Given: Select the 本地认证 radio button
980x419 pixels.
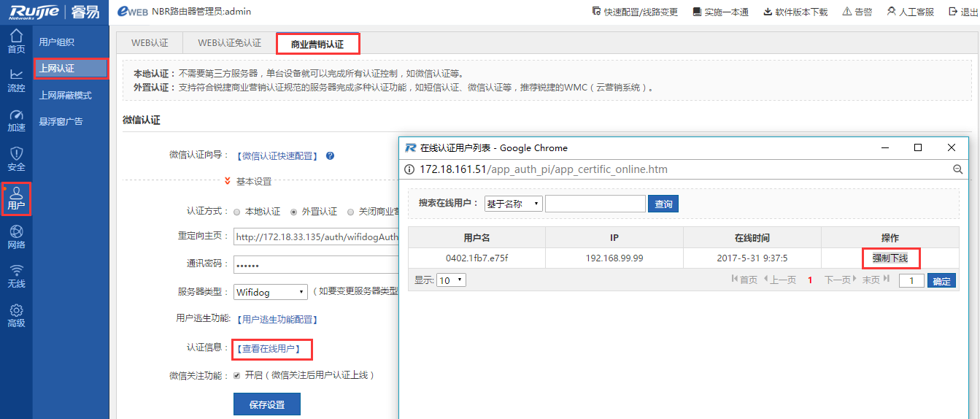Looking at the screenshot, I should (237, 212).
